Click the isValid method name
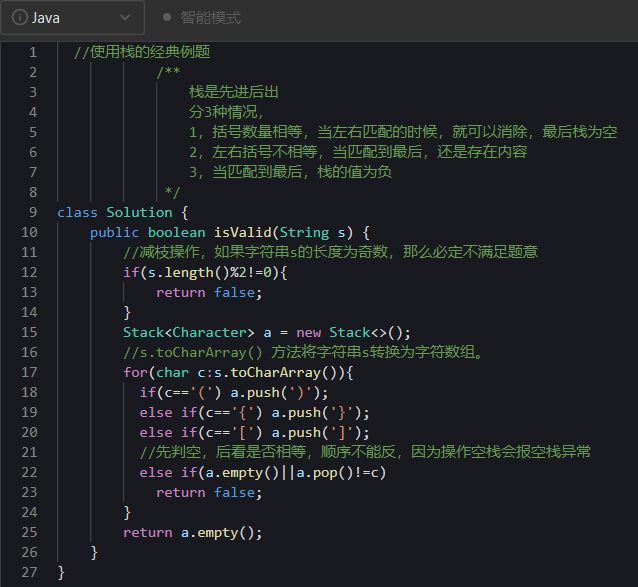Screen dimensions: 638x587 (x=243, y=232)
